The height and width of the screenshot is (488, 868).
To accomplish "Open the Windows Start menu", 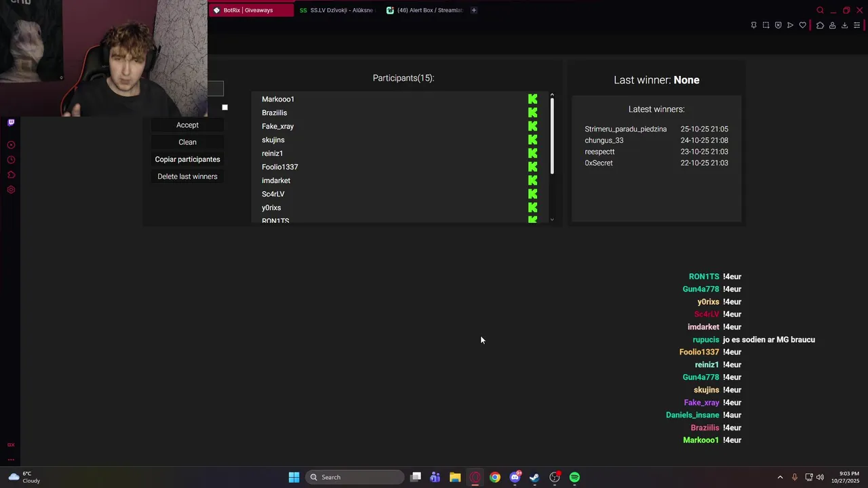I will (x=294, y=477).
